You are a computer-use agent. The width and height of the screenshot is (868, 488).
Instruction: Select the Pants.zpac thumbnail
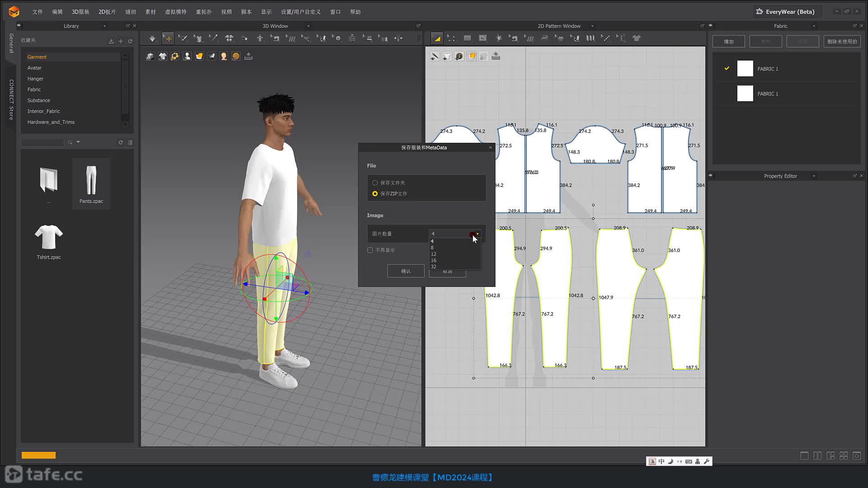[91, 183]
